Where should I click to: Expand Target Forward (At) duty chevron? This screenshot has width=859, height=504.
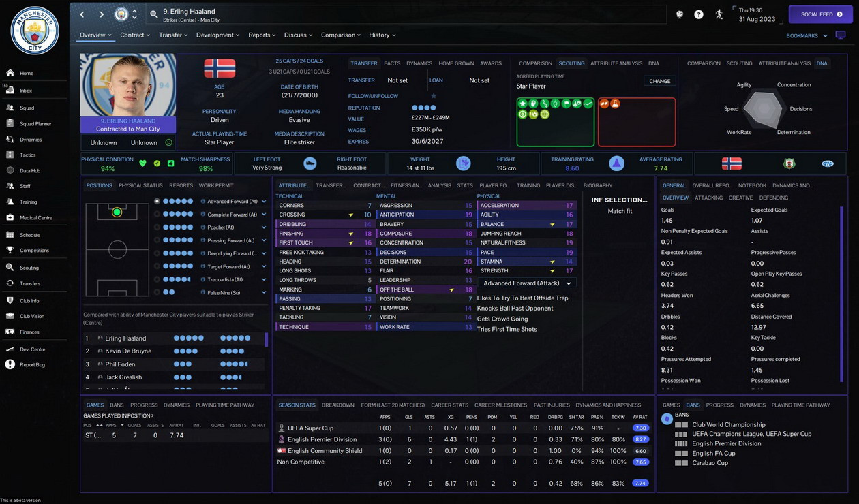(x=264, y=266)
